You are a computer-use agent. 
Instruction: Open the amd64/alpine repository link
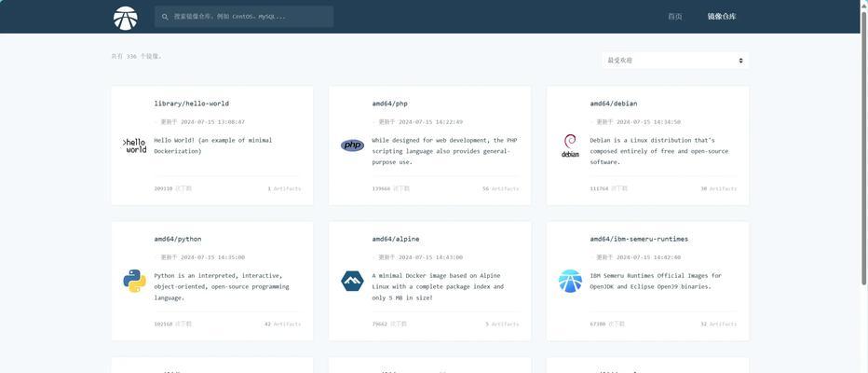(396, 240)
